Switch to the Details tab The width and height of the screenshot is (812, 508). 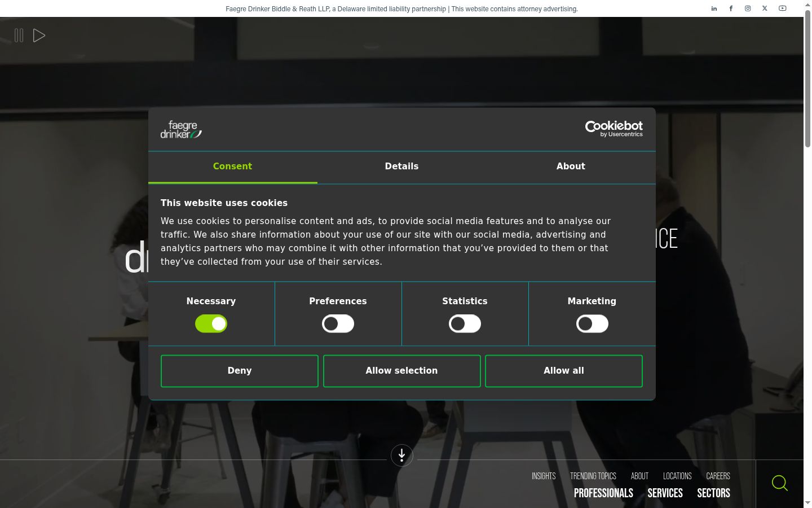402,167
